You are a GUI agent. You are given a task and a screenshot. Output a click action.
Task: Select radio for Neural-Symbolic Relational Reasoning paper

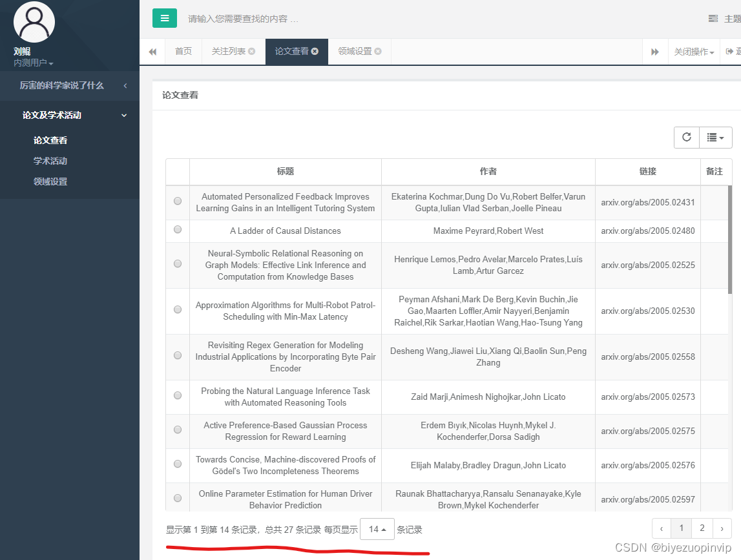click(x=178, y=264)
